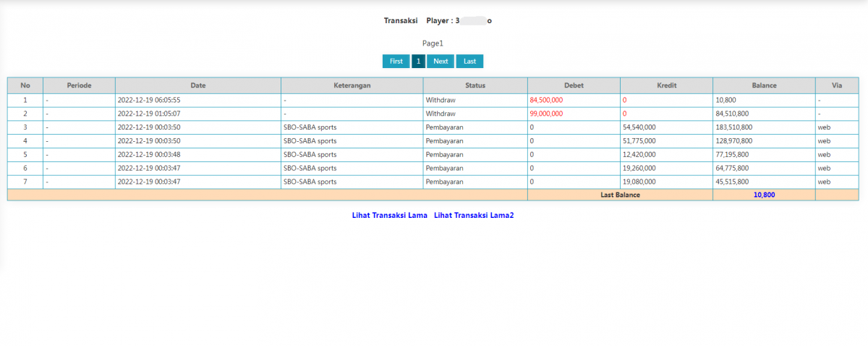The width and height of the screenshot is (868, 346).
Task: Click the Balance column header
Action: pos(764,85)
